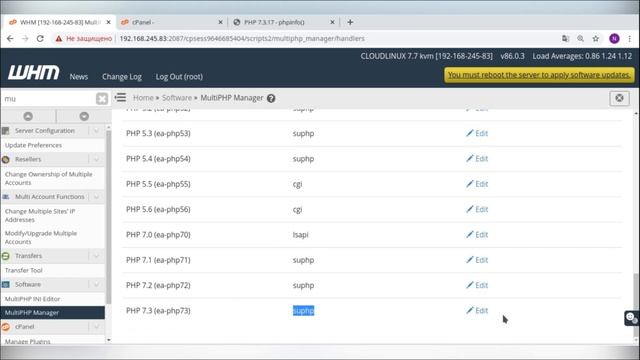Edit handler for PHP 7.3 (ea-php73)
Viewport: 640px width, 360px height.
pyautogui.click(x=477, y=311)
